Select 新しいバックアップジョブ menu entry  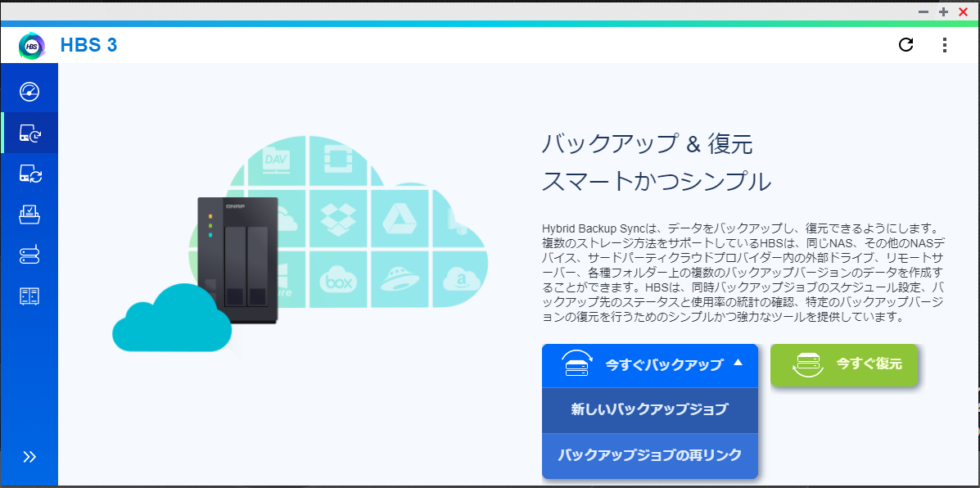coord(650,410)
